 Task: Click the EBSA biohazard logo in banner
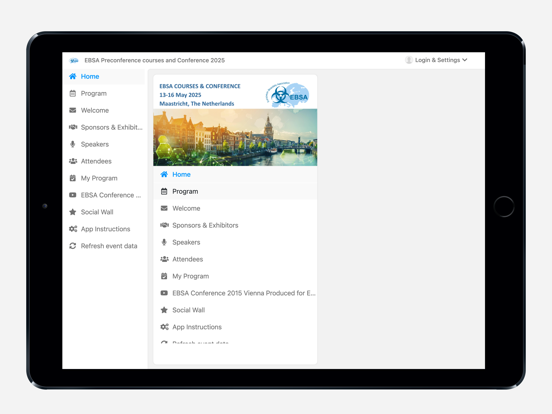tap(288, 94)
